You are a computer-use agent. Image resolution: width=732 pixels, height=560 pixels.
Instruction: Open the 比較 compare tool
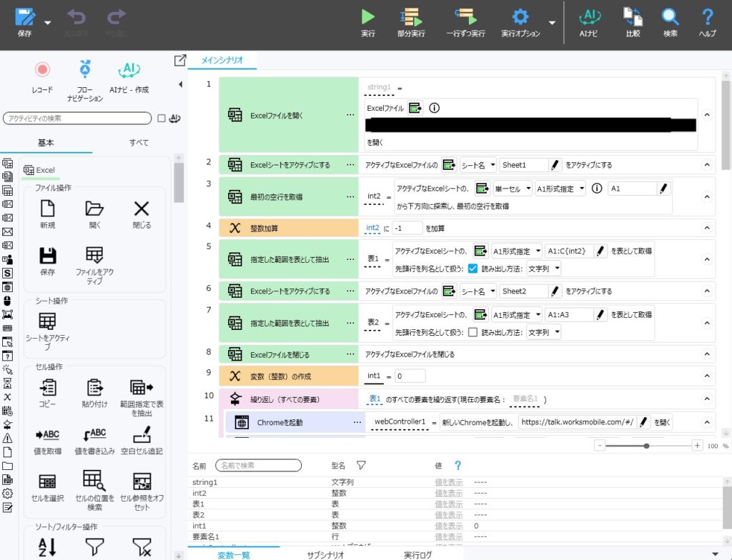click(633, 22)
